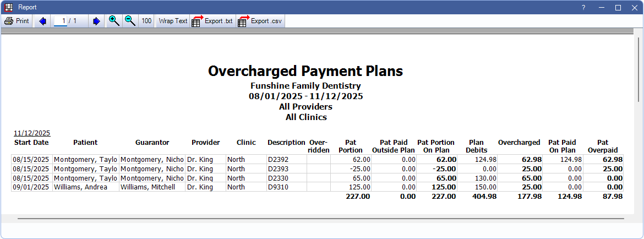Screen dimensions: 644x239
Task: Go to previous page with left arrow
Action: coord(42,21)
